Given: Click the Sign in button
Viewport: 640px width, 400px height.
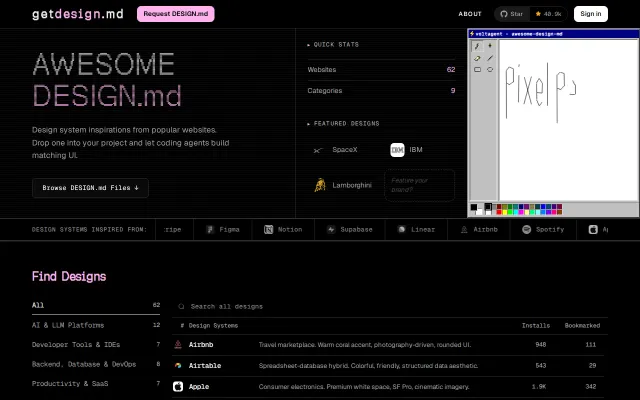Looking at the screenshot, I should point(591,14).
